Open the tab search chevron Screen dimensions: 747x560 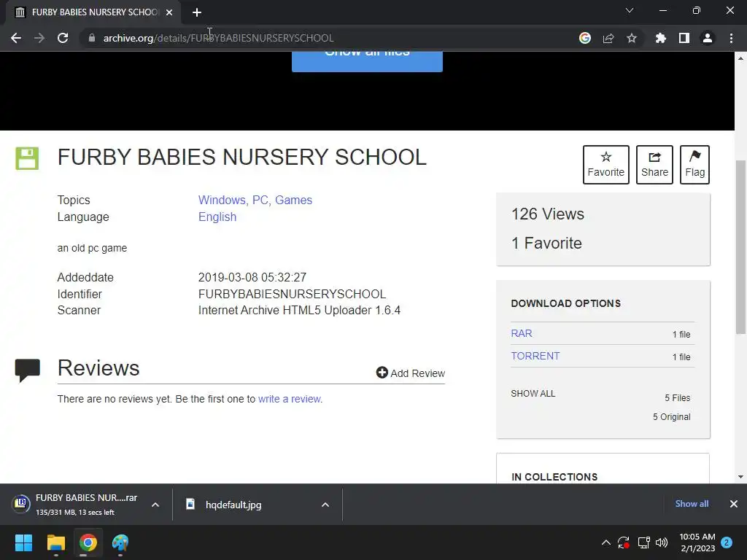[x=630, y=10]
